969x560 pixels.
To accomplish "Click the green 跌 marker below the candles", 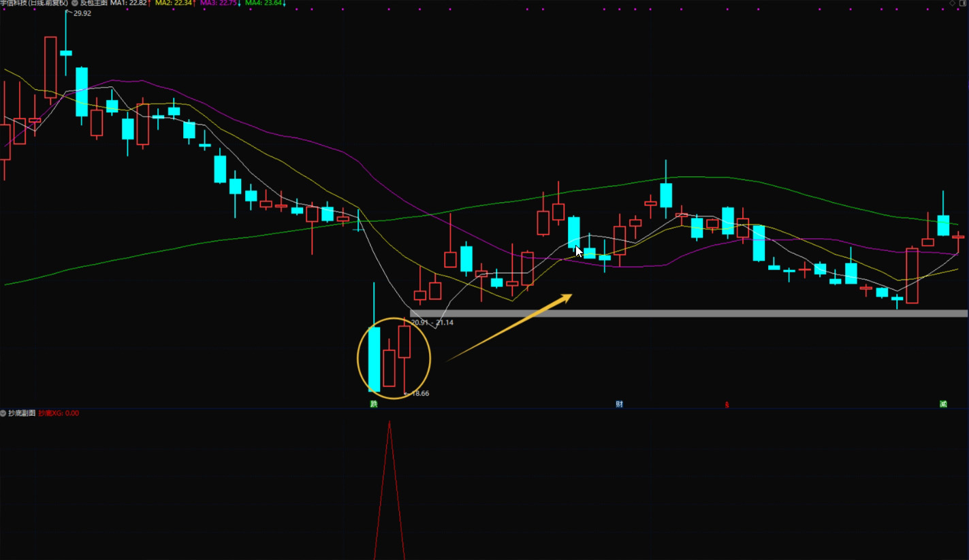I will pyautogui.click(x=373, y=404).
